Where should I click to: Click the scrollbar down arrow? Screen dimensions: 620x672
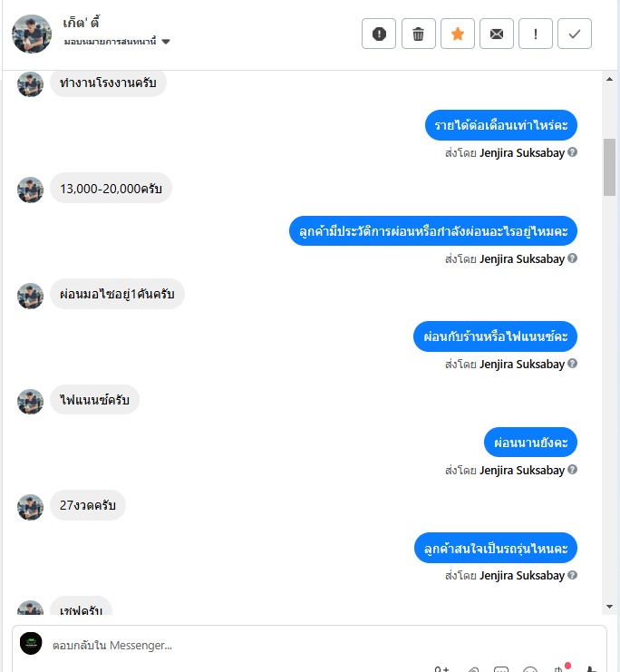click(609, 607)
